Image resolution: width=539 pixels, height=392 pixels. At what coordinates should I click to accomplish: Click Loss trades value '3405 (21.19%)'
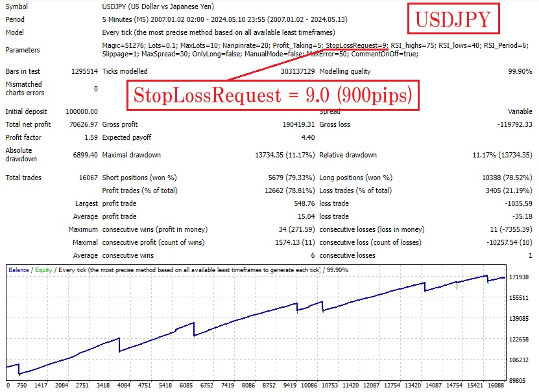(509, 191)
